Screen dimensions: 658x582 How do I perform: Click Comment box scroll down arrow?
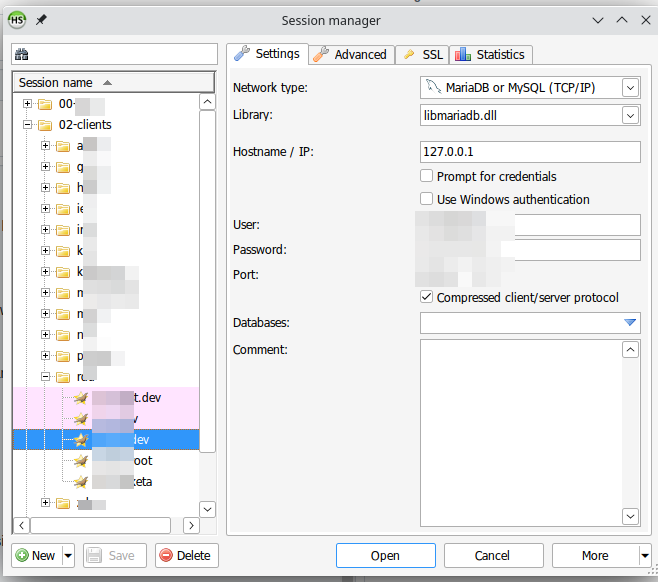(x=630, y=516)
